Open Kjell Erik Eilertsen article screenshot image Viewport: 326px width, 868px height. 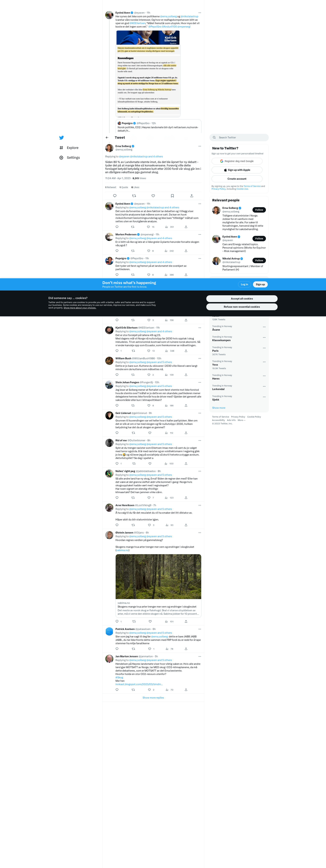click(x=148, y=74)
